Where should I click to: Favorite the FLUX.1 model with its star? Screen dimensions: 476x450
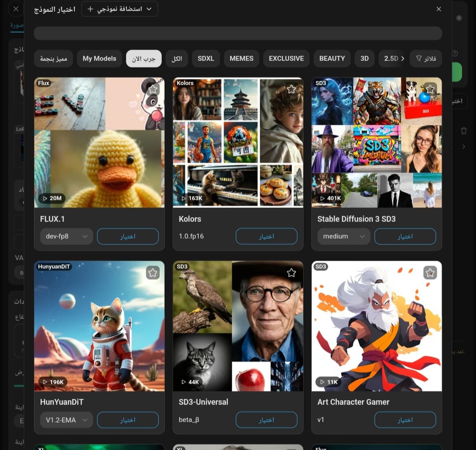point(152,89)
